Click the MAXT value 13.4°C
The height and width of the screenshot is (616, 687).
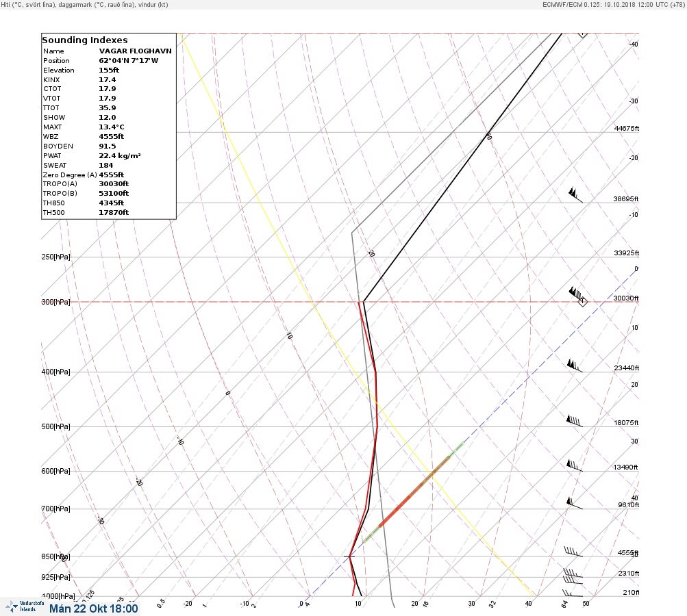(111, 127)
